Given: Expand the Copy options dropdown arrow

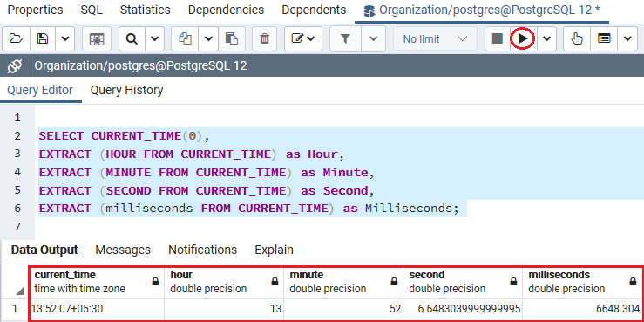Looking at the screenshot, I should click(x=208, y=39).
